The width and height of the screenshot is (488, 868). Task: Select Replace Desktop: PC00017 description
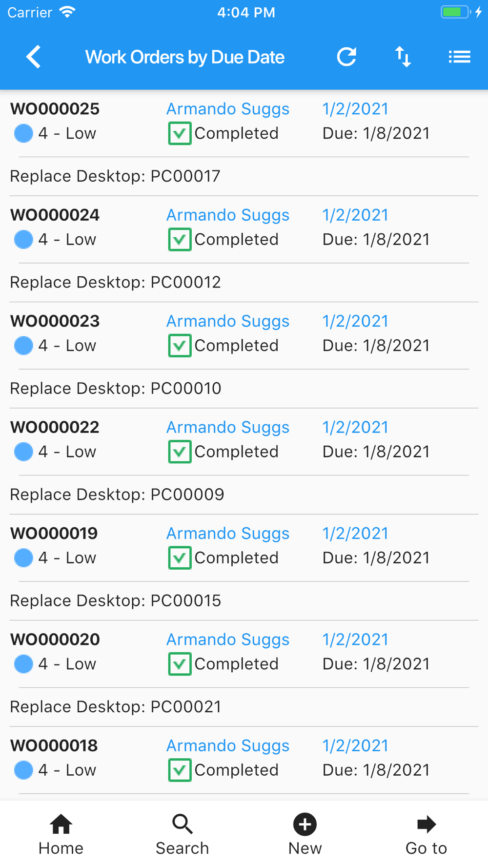[115, 176]
